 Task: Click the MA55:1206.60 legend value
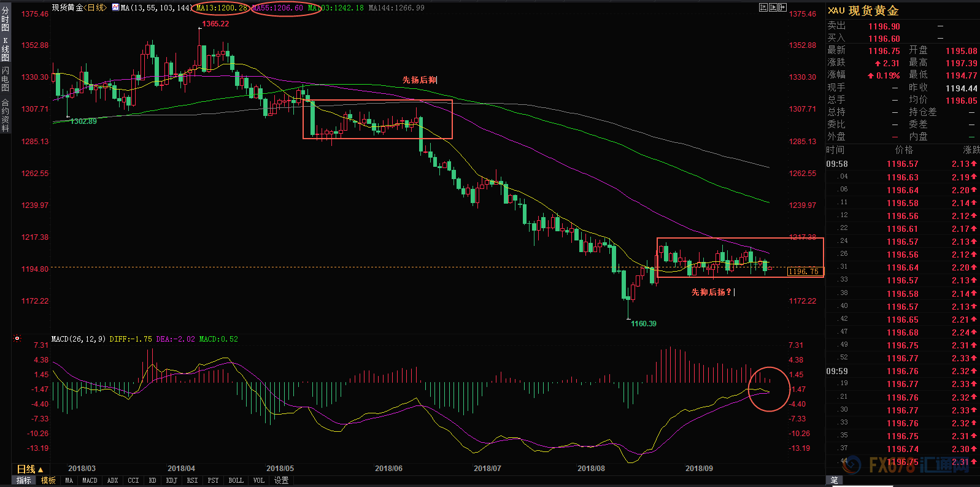pyautogui.click(x=278, y=8)
